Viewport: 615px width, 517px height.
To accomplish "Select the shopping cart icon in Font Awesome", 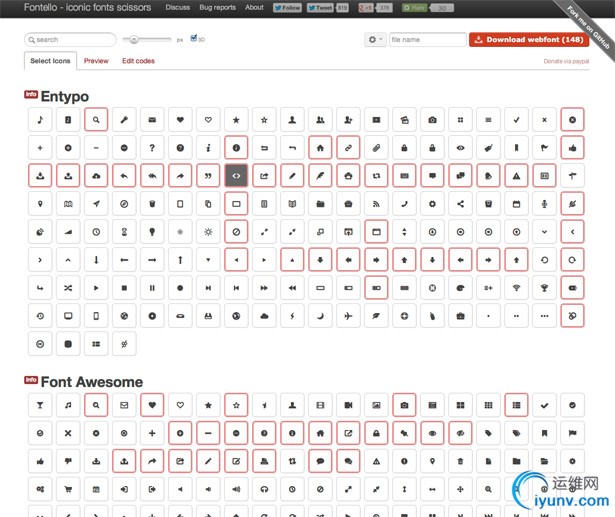I will point(68,489).
